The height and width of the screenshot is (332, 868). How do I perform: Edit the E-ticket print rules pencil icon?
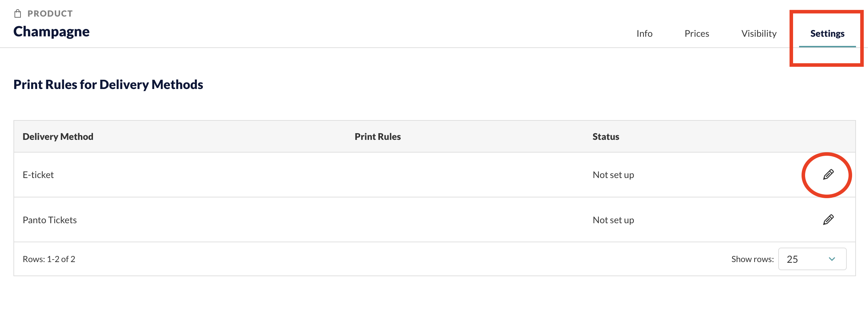[x=828, y=174]
